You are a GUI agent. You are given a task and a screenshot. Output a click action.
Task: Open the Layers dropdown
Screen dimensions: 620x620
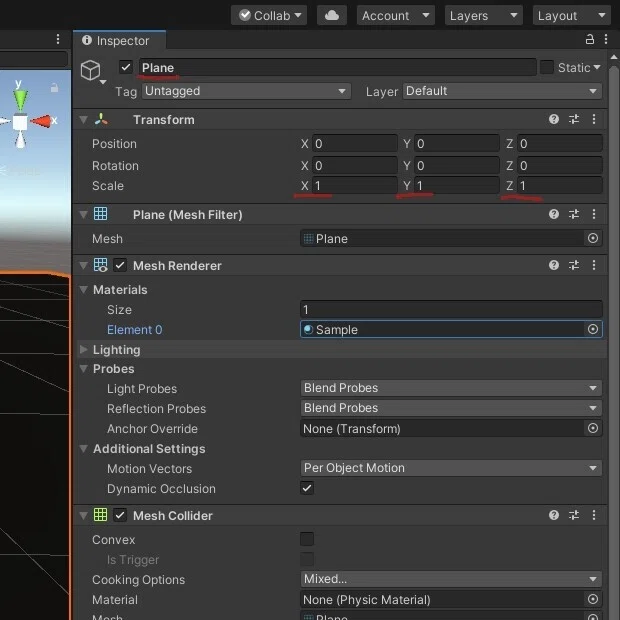pyautogui.click(x=484, y=15)
